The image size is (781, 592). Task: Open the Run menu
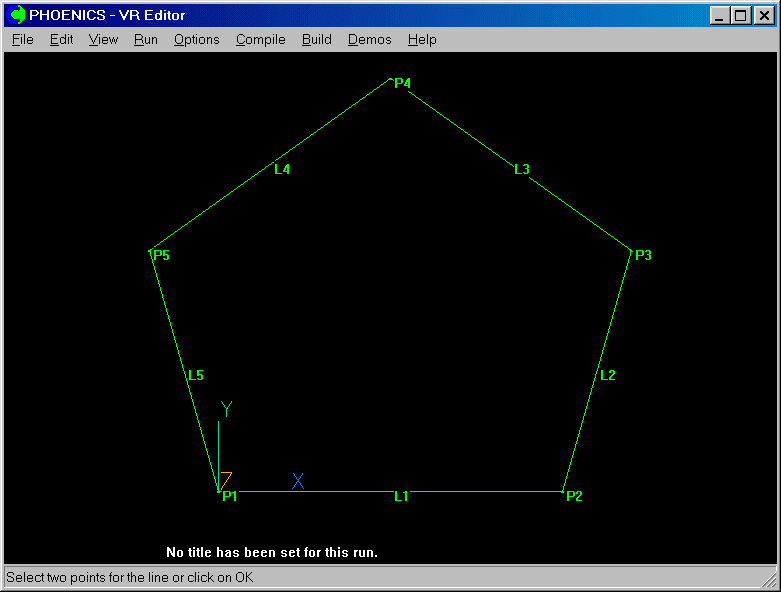[145, 40]
